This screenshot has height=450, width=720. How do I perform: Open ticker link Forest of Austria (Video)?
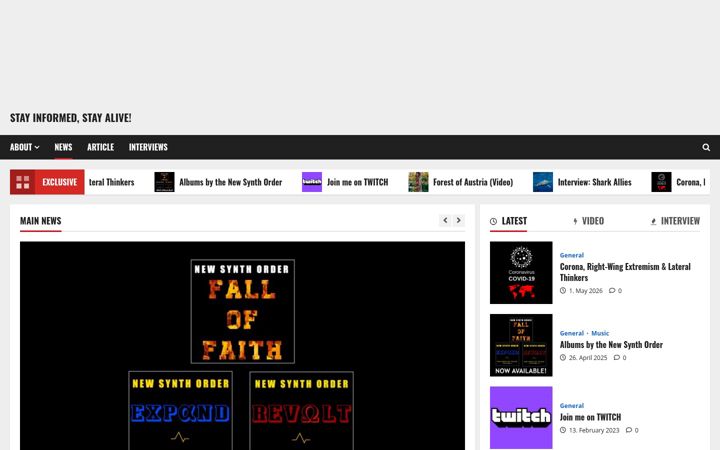tap(473, 182)
